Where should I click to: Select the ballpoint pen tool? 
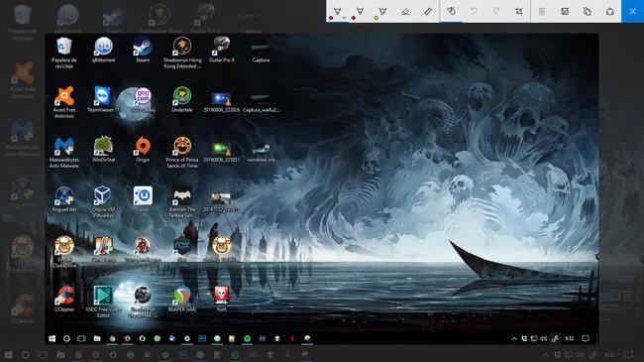click(337, 11)
